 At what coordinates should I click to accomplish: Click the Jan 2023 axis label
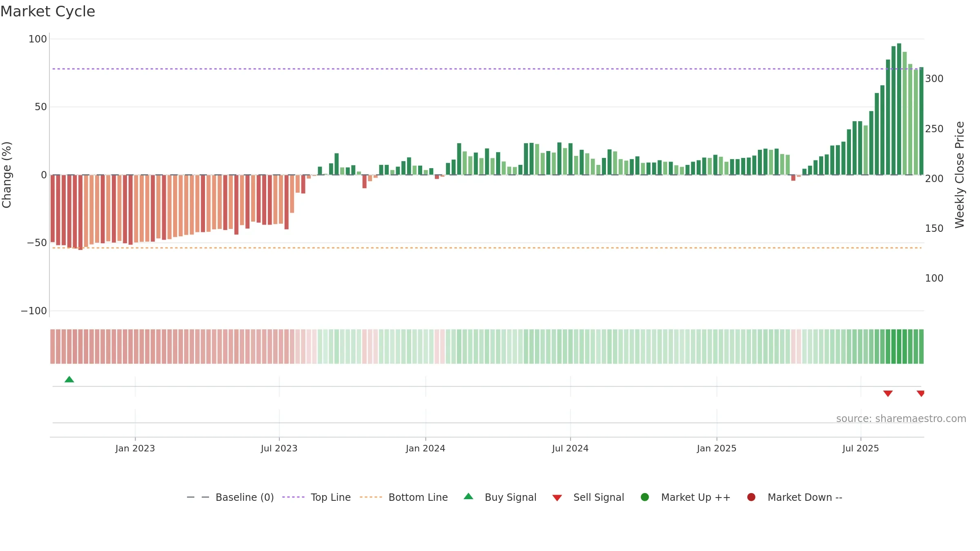(135, 449)
